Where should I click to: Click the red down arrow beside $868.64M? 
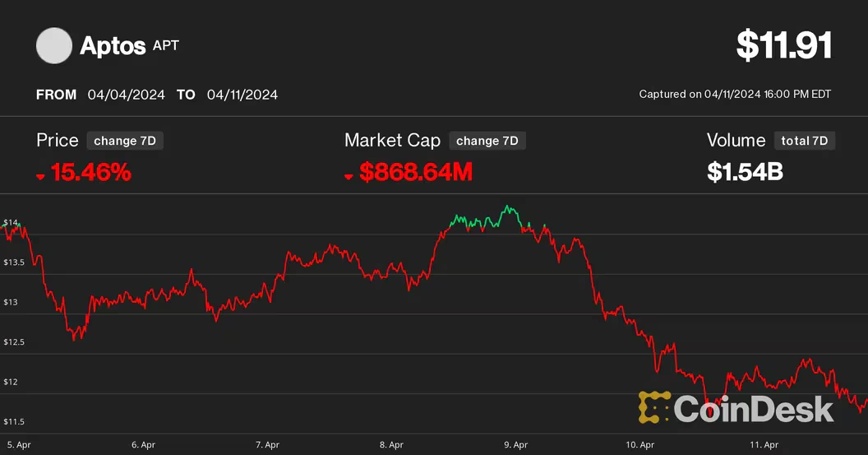pyautogui.click(x=349, y=177)
